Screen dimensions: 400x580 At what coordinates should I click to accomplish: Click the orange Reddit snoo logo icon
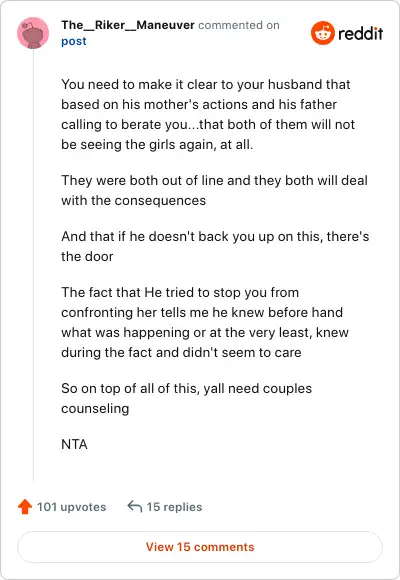[323, 33]
